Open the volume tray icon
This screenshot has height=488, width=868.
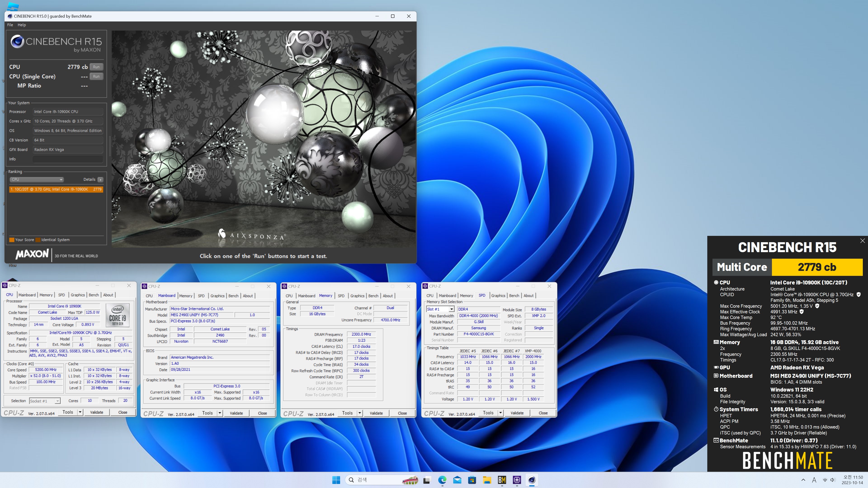[833, 480]
